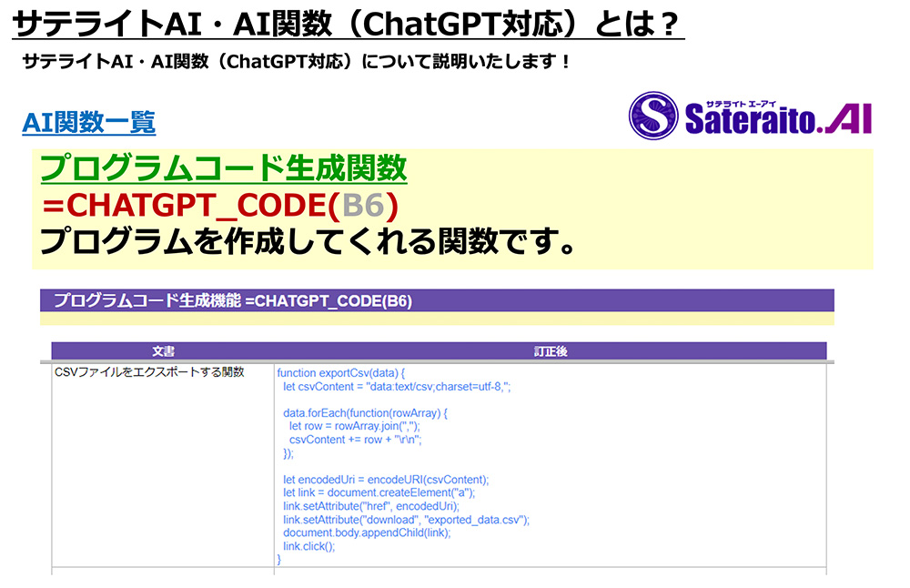The width and height of the screenshot is (910, 588).
Task: Click the purple プログラムコード生成機能 banner
Action: pyautogui.click(x=437, y=300)
